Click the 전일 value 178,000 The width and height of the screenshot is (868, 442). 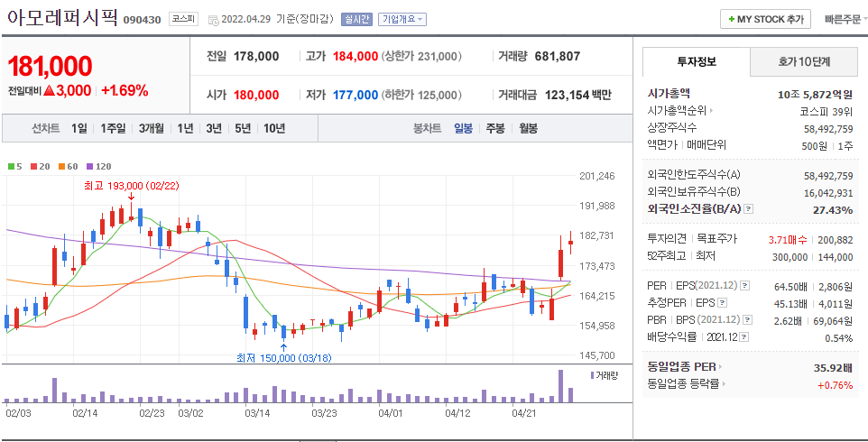coord(256,56)
